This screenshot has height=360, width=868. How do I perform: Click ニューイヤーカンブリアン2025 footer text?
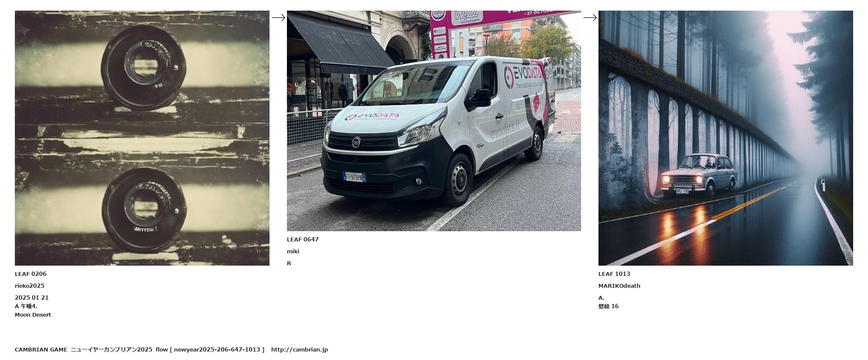(112, 350)
